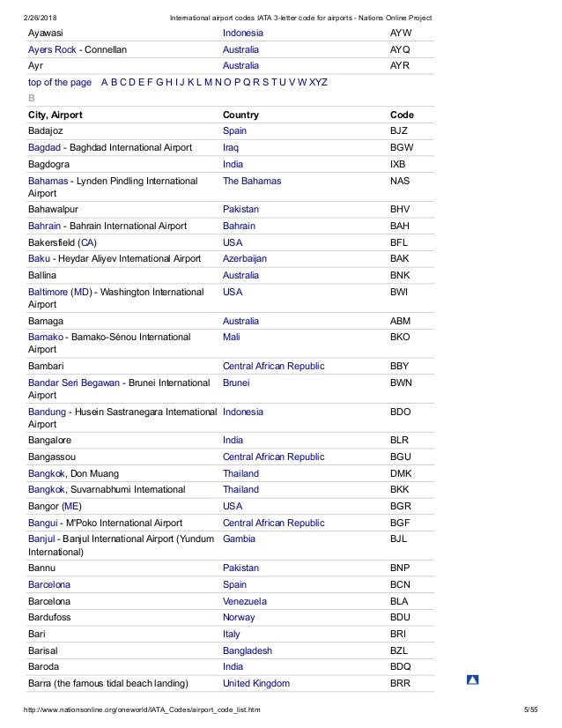Open the Baltimore city link
The height and width of the screenshot is (728, 562).
48,292
